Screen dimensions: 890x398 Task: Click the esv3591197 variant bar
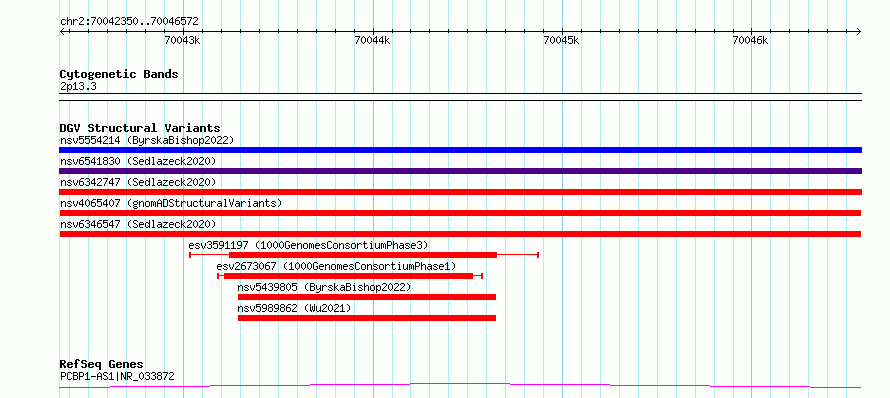click(364, 255)
